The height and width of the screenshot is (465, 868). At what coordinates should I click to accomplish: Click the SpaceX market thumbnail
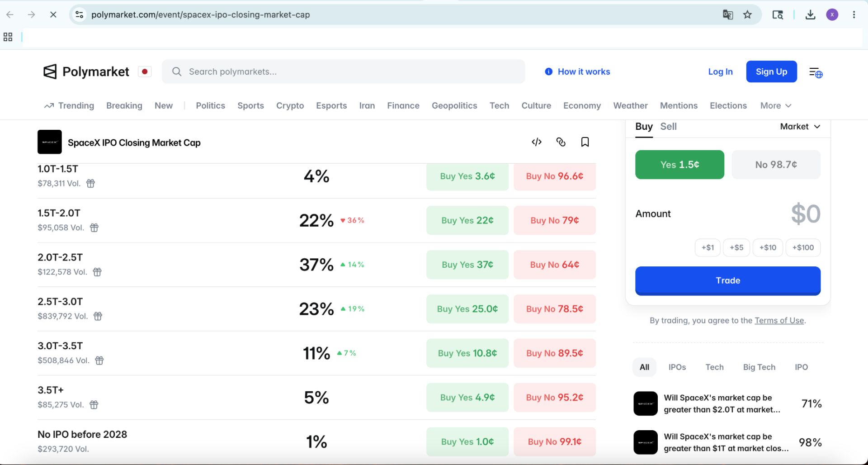coord(50,142)
